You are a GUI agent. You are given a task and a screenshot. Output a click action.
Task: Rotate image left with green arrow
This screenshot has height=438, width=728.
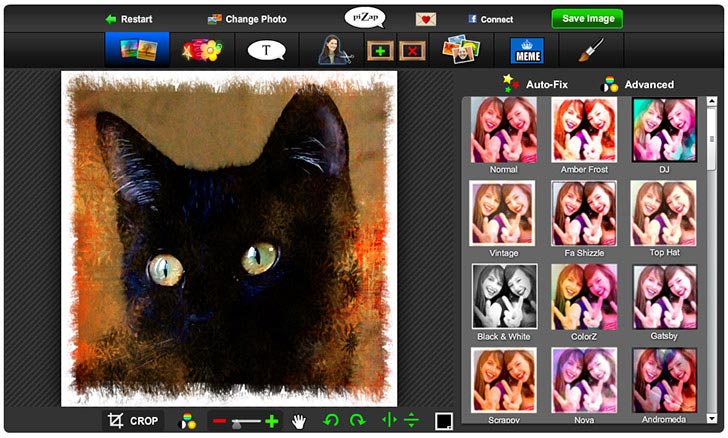(x=332, y=421)
